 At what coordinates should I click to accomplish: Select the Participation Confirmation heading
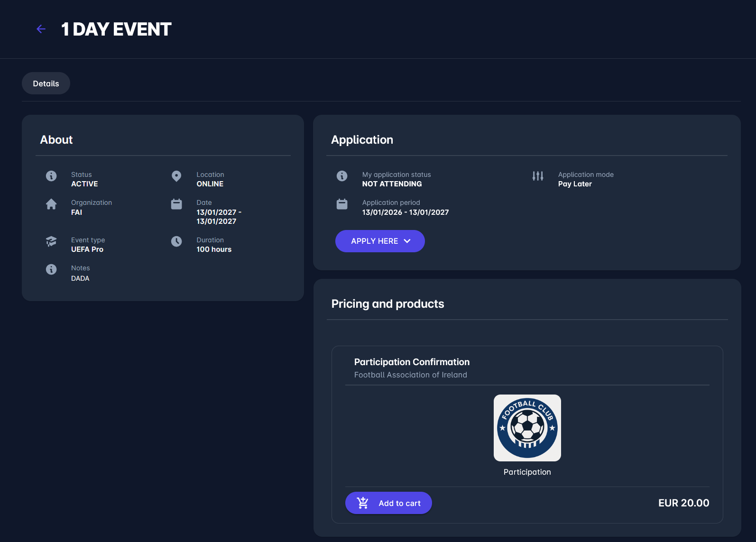[412, 362]
